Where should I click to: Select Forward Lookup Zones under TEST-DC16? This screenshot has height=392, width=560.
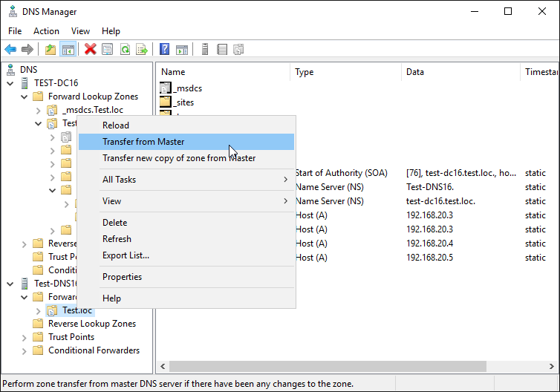click(x=93, y=97)
